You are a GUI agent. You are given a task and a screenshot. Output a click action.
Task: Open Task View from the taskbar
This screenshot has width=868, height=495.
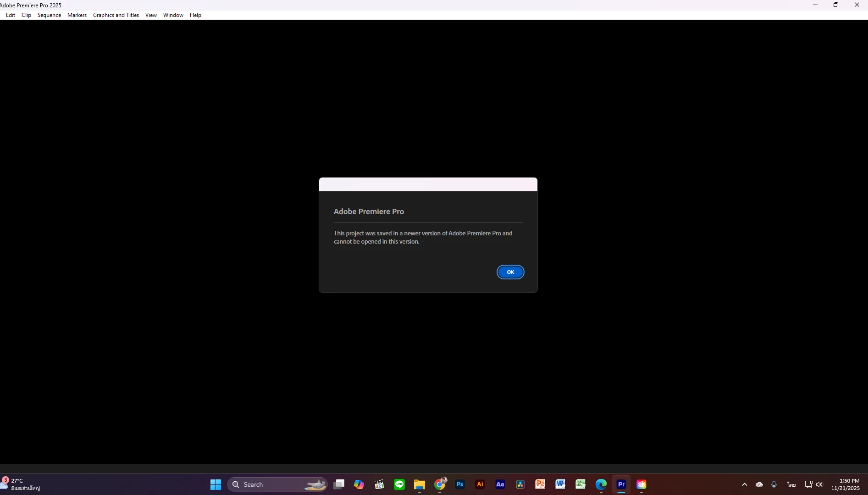[x=339, y=484]
